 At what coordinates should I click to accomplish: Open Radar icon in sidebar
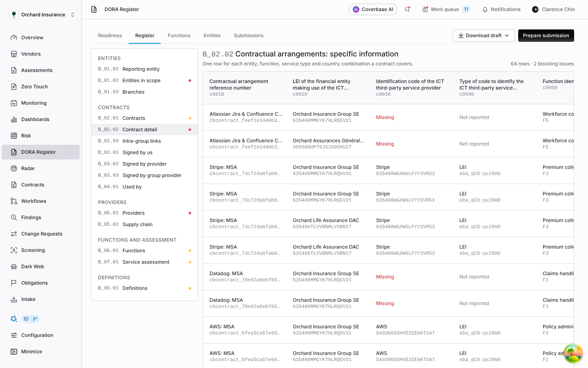(14, 168)
